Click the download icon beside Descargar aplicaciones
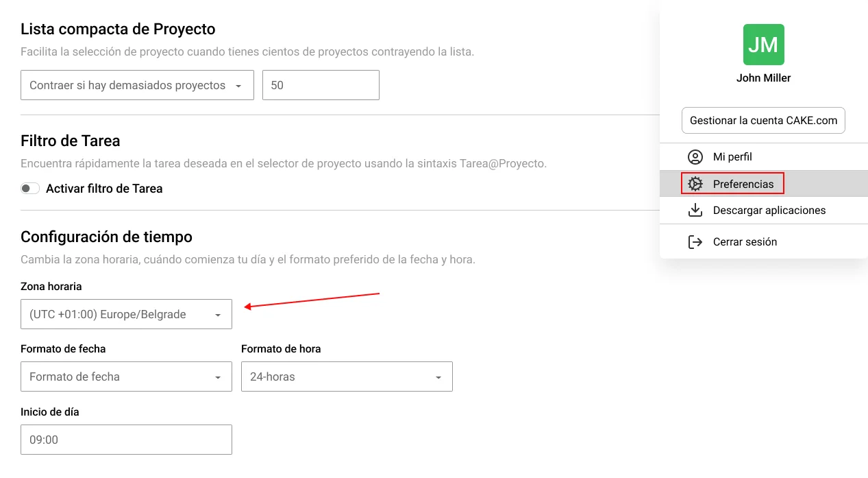Screen dimensions: 868x478 tap(695, 210)
